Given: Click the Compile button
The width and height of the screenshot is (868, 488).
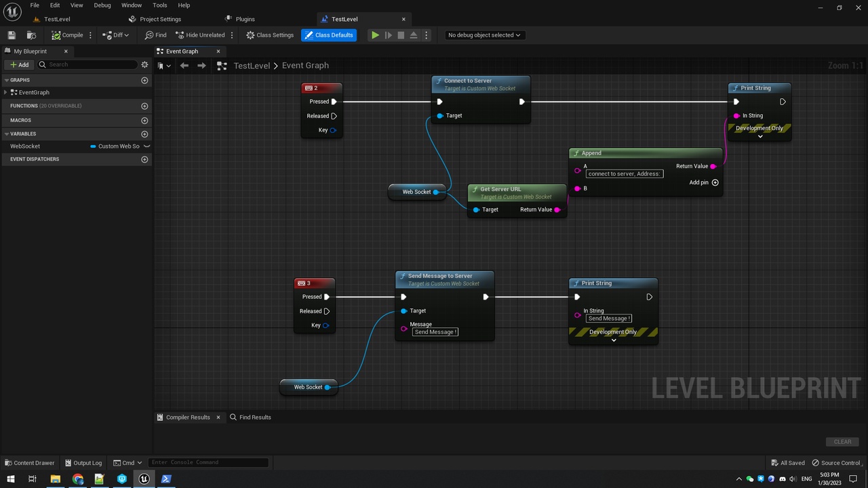Looking at the screenshot, I should pos(68,35).
